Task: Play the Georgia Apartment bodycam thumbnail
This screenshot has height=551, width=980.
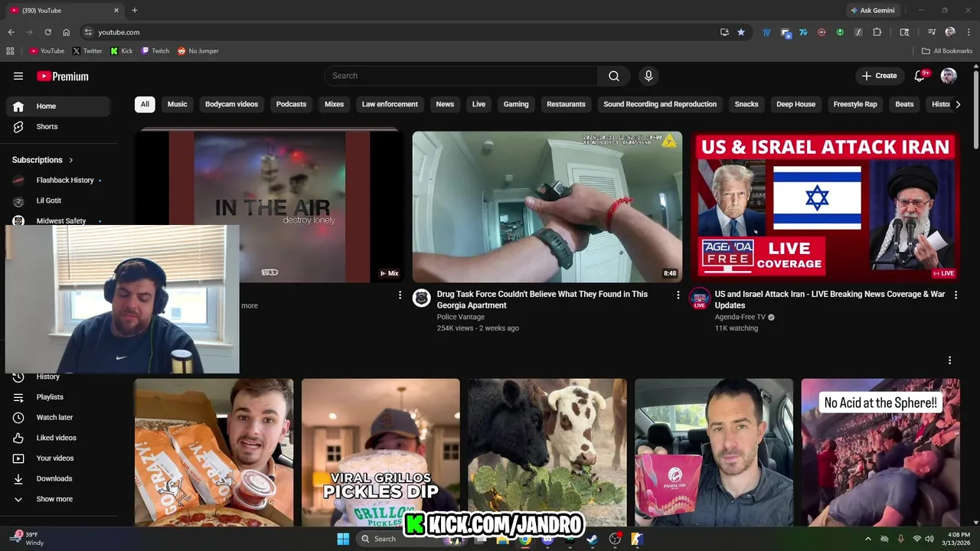Action: pyautogui.click(x=547, y=207)
